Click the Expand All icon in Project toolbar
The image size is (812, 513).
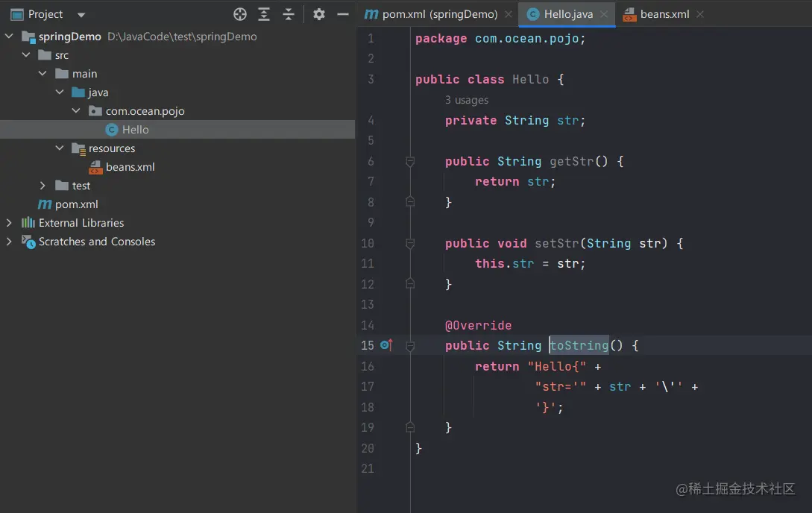264,14
